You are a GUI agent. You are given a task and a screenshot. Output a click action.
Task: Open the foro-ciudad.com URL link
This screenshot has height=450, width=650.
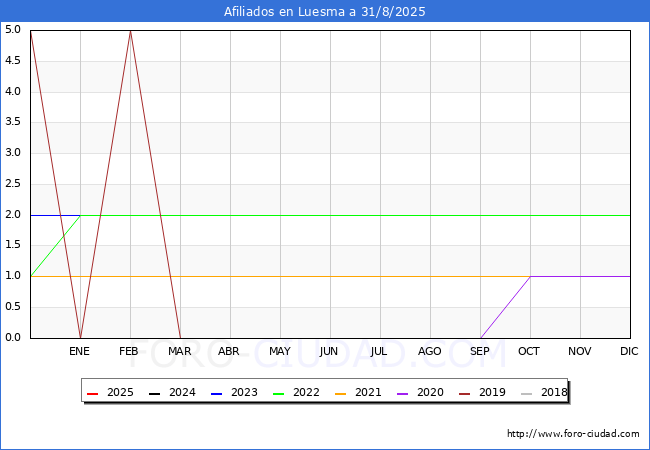pyautogui.click(x=573, y=434)
